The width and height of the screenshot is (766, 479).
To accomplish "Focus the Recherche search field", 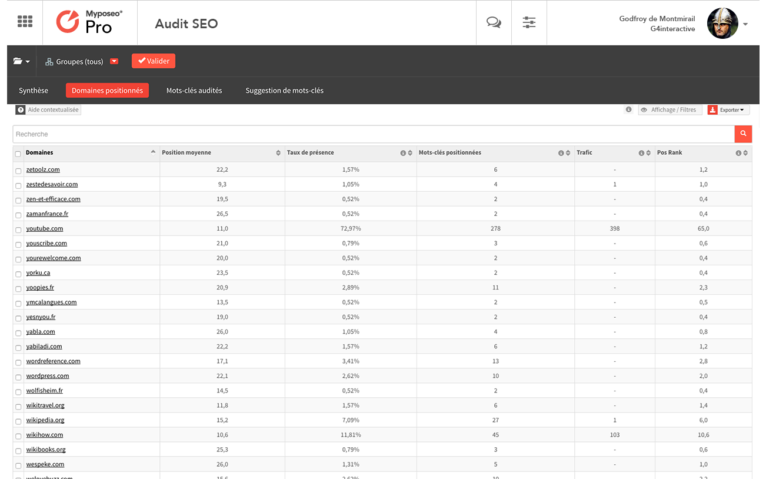I will pos(374,134).
